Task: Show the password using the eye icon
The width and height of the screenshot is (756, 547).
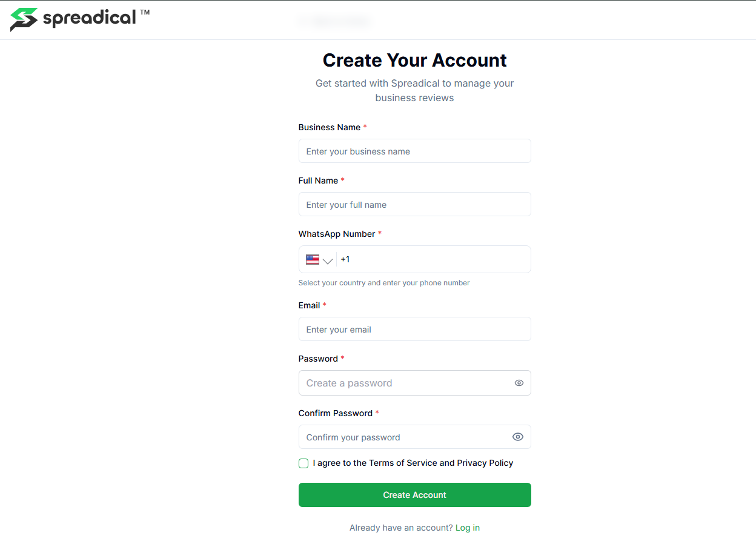Action: (519, 383)
